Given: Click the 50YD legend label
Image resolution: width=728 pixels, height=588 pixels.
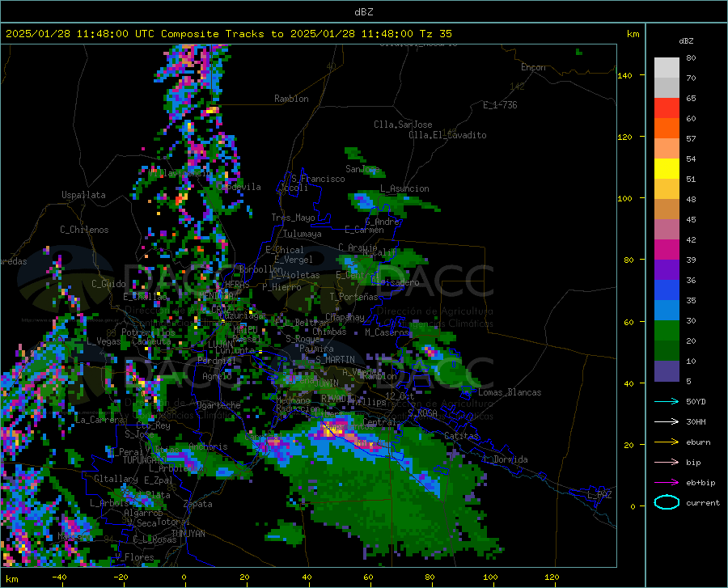Looking at the screenshot, I should pyautogui.click(x=696, y=401).
